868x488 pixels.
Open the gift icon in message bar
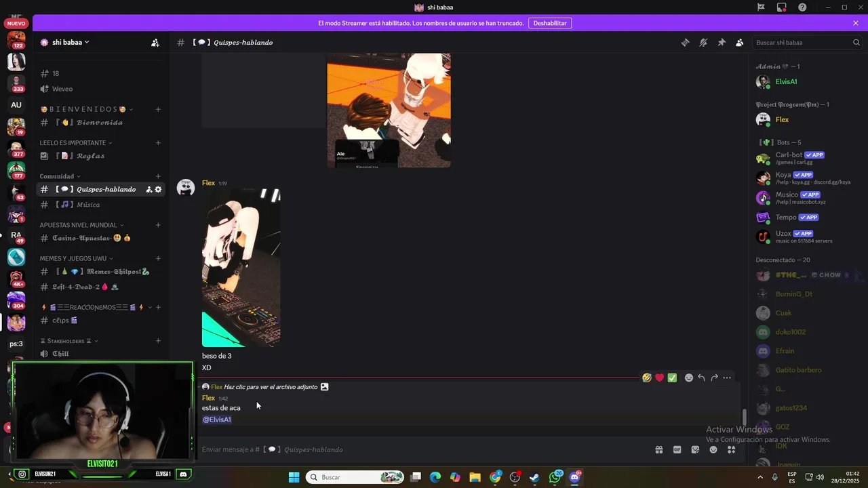pyautogui.click(x=658, y=449)
